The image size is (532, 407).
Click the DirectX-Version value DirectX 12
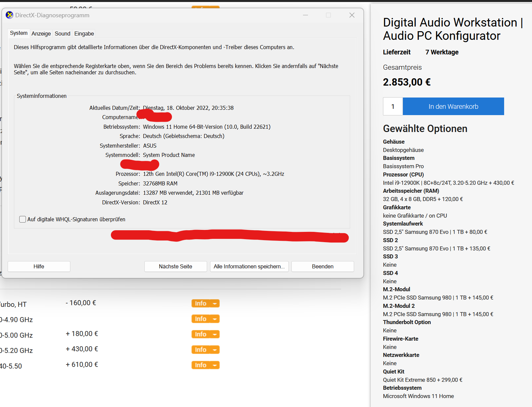(x=155, y=202)
